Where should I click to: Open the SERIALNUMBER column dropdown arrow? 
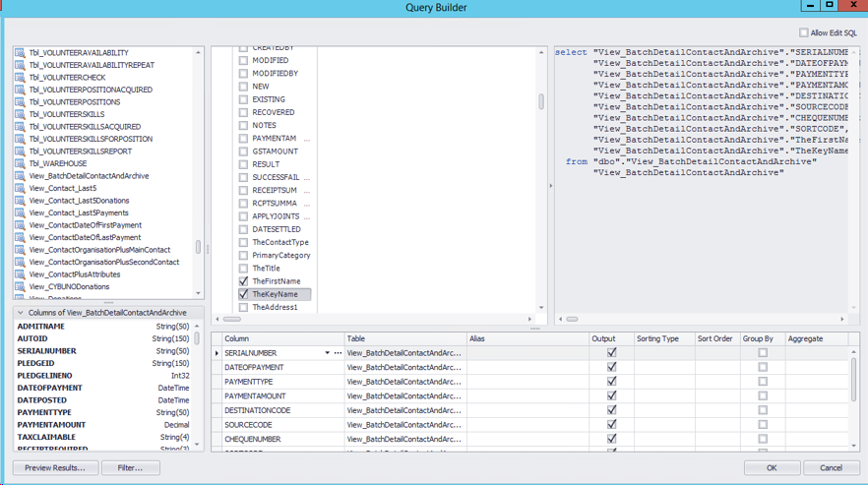[x=327, y=352]
